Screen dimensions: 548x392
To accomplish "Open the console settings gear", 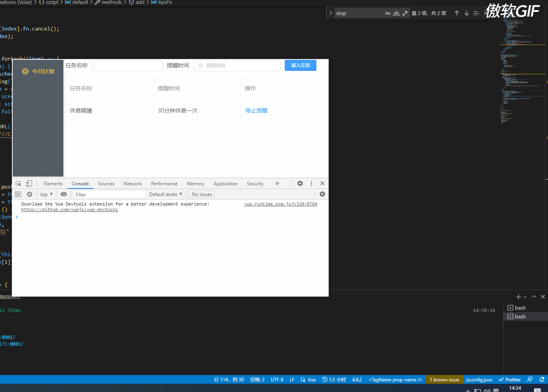I will pyautogui.click(x=322, y=194).
